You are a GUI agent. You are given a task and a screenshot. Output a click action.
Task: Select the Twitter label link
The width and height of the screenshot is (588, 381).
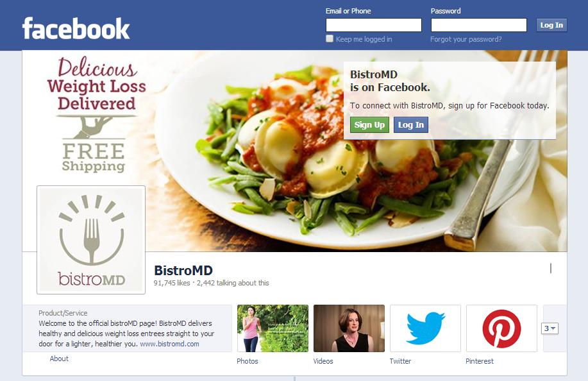(400, 361)
